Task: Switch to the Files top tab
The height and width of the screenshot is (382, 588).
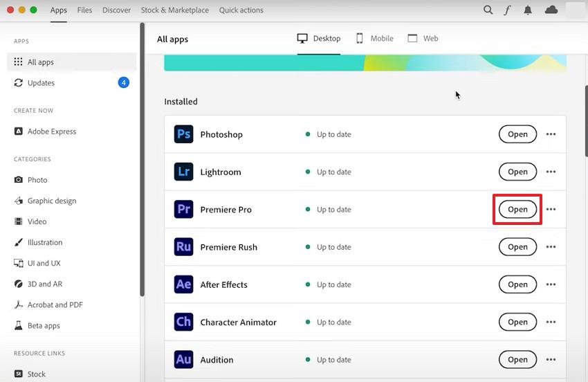Action: (x=84, y=10)
